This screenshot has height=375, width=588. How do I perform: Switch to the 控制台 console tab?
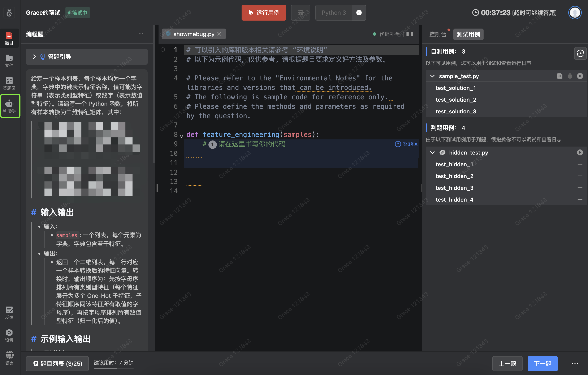437,34
